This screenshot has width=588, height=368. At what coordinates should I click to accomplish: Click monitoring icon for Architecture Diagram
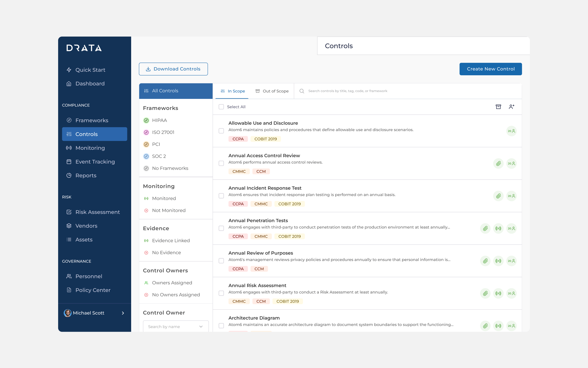click(x=498, y=326)
